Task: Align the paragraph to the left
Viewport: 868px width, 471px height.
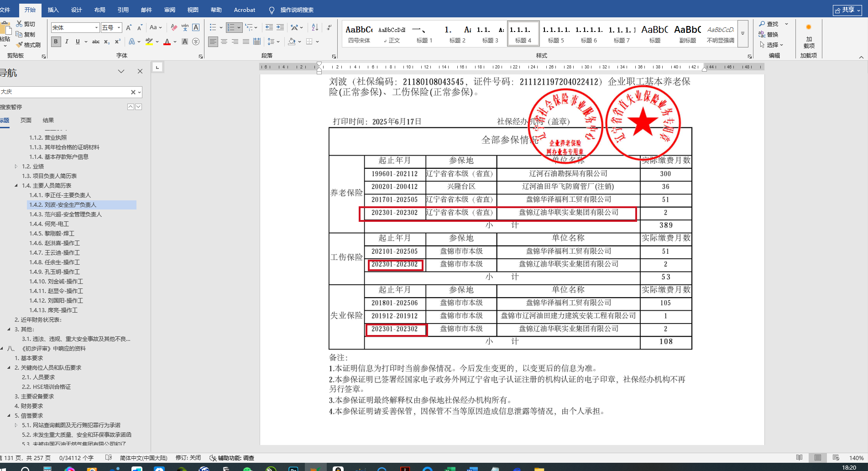Action: tap(213, 42)
